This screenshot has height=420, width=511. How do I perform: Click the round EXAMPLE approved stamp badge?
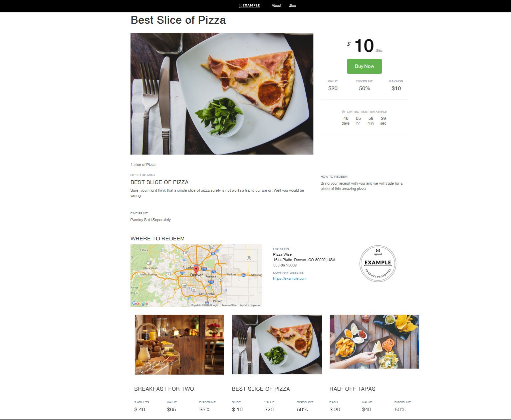click(x=377, y=263)
